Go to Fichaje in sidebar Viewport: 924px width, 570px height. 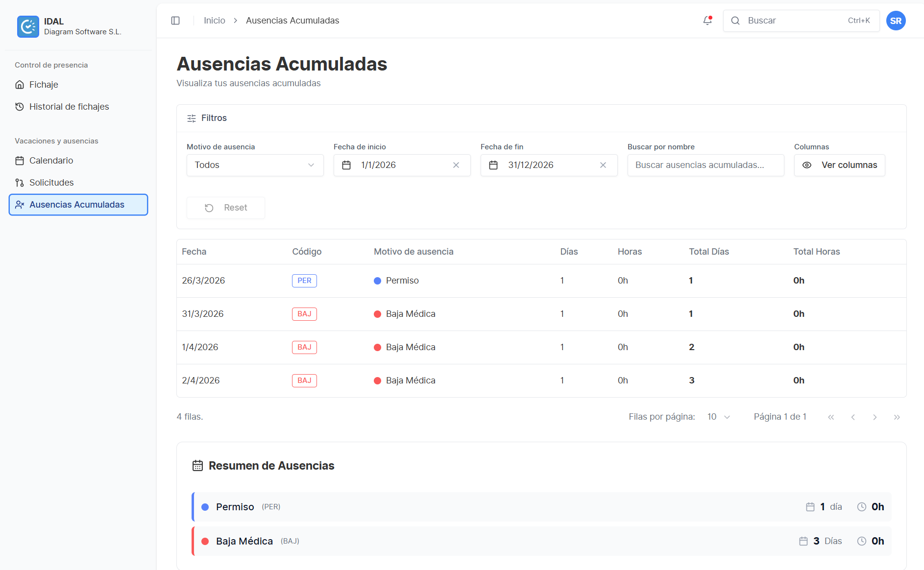click(44, 85)
